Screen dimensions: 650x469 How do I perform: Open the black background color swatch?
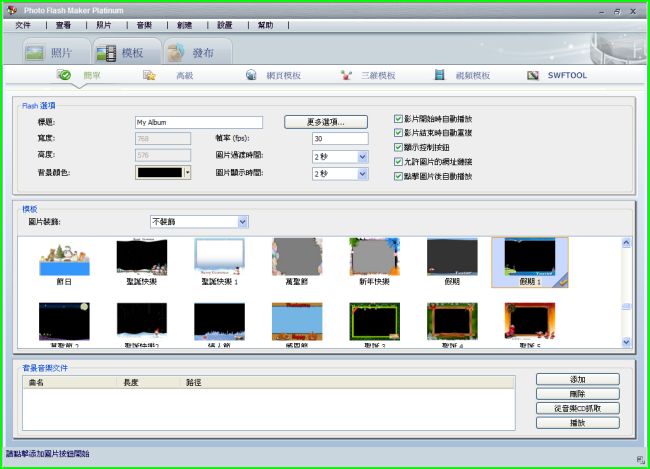coord(160,173)
